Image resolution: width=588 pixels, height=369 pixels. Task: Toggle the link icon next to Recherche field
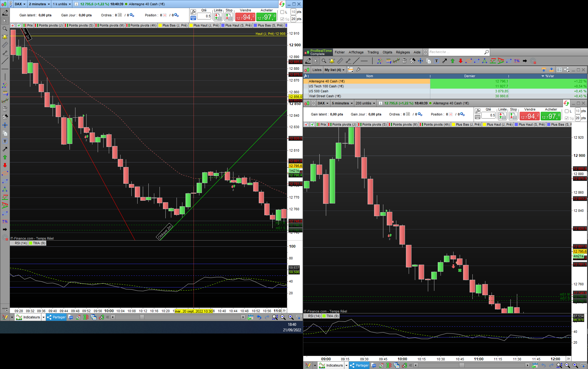pos(426,52)
